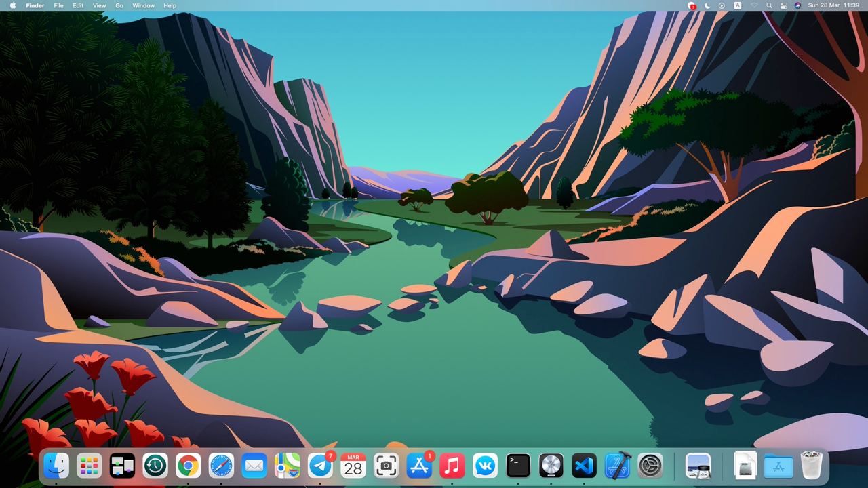Open Launchpad in the Dock
This screenshot has height=488, width=868.
(89, 466)
